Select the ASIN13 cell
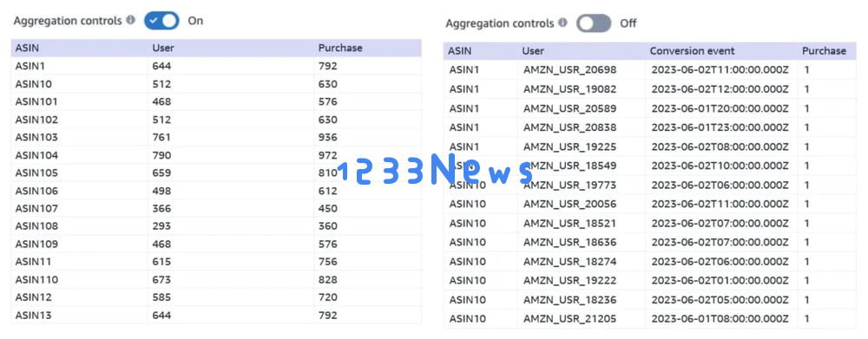This screenshot has height=339, width=868. coord(33,316)
